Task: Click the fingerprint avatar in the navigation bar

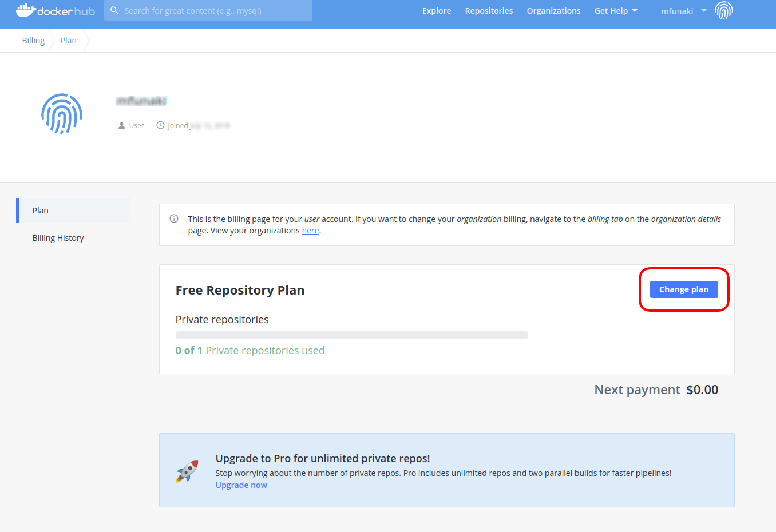Action: [x=723, y=10]
